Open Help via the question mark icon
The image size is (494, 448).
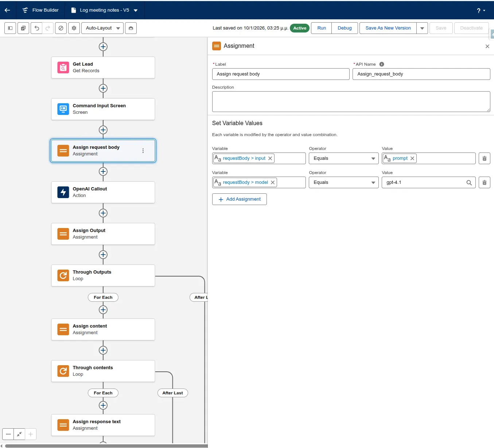click(x=478, y=10)
